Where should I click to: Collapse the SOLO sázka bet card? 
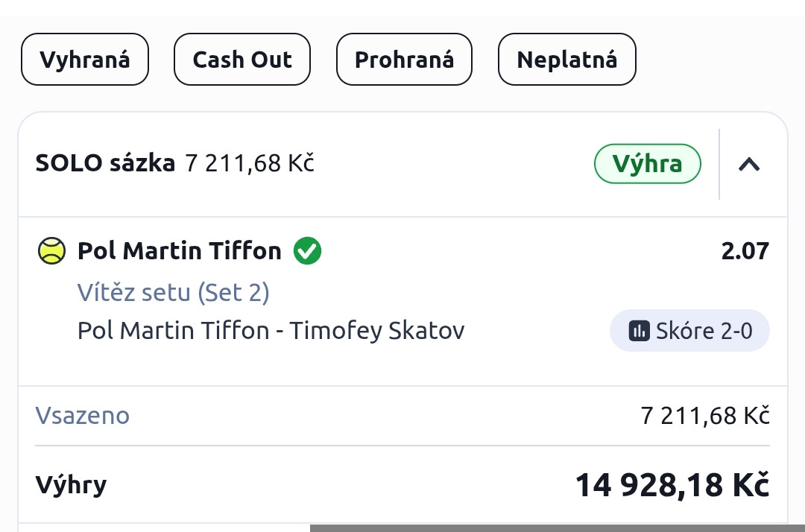coord(748,164)
